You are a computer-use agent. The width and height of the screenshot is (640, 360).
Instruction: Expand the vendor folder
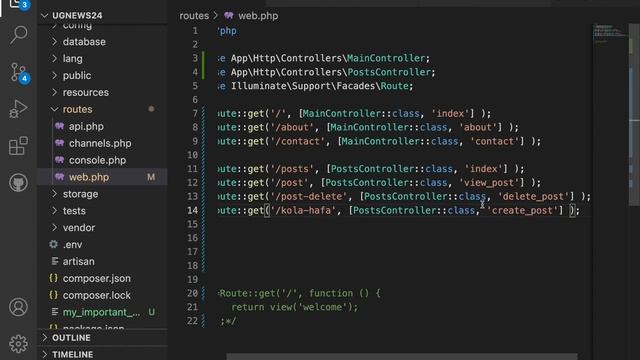54,227
